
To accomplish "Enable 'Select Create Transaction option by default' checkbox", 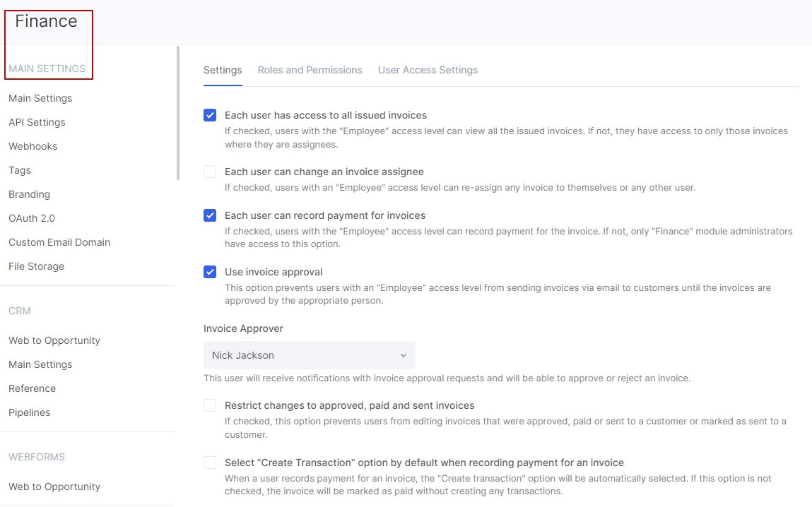I will pos(210,463).
